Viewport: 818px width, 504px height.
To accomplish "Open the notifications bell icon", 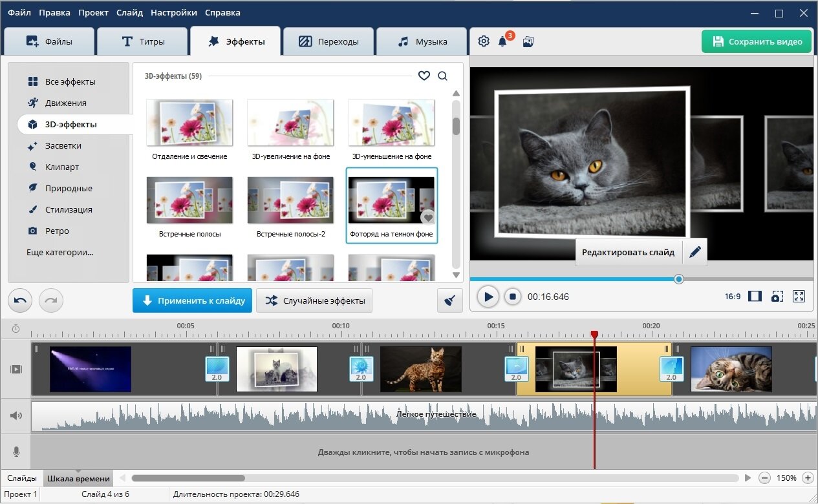I will point(502,41).
